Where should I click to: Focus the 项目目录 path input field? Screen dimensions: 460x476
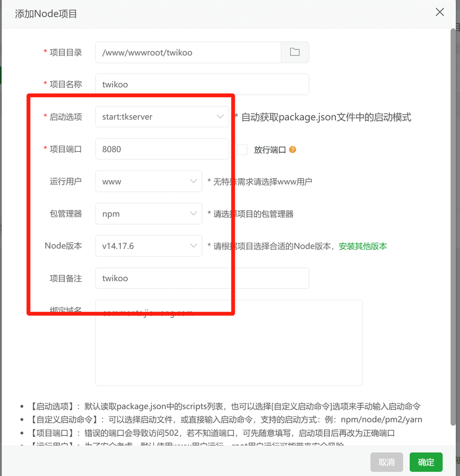[188, 52]
